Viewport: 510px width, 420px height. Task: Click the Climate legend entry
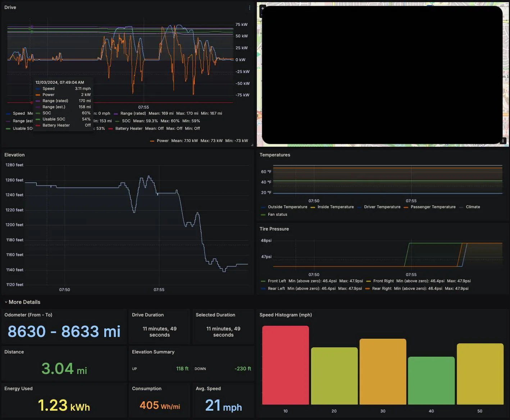pyautogui.click(x=473, y=207)
